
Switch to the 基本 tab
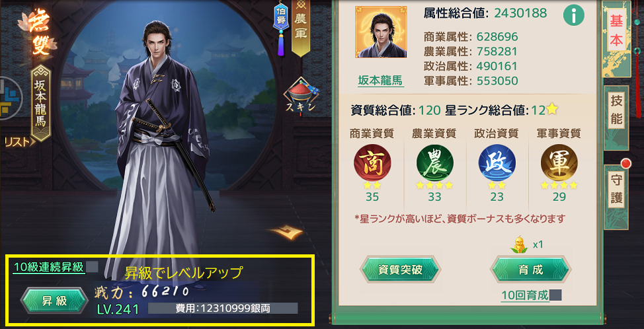click(616, 32)
